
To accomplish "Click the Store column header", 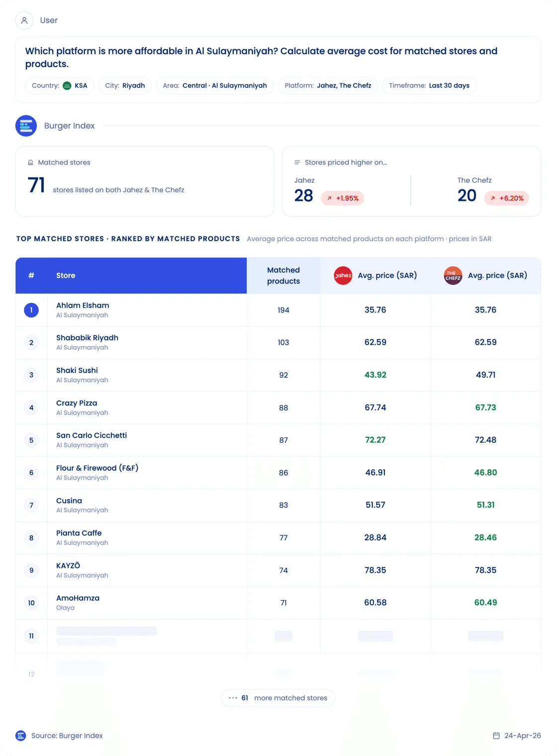I will [66, 275].
